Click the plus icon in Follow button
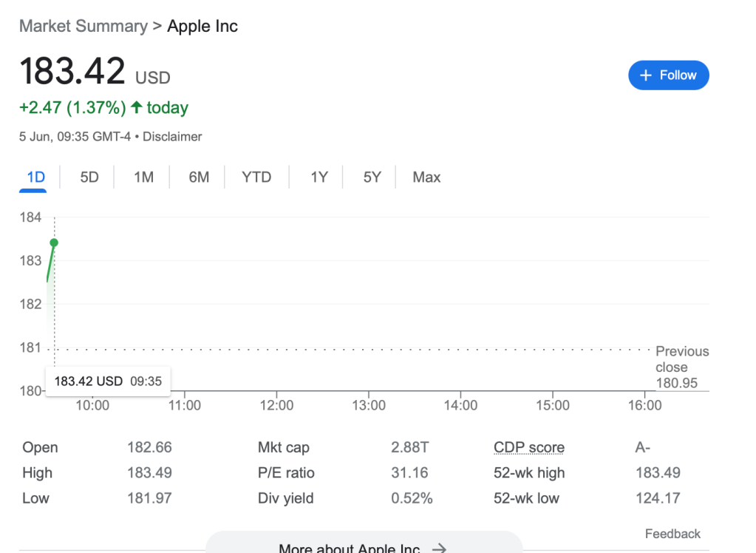Image resolution: width=756 pixels, height=553 pixels. tap(646, 75)
